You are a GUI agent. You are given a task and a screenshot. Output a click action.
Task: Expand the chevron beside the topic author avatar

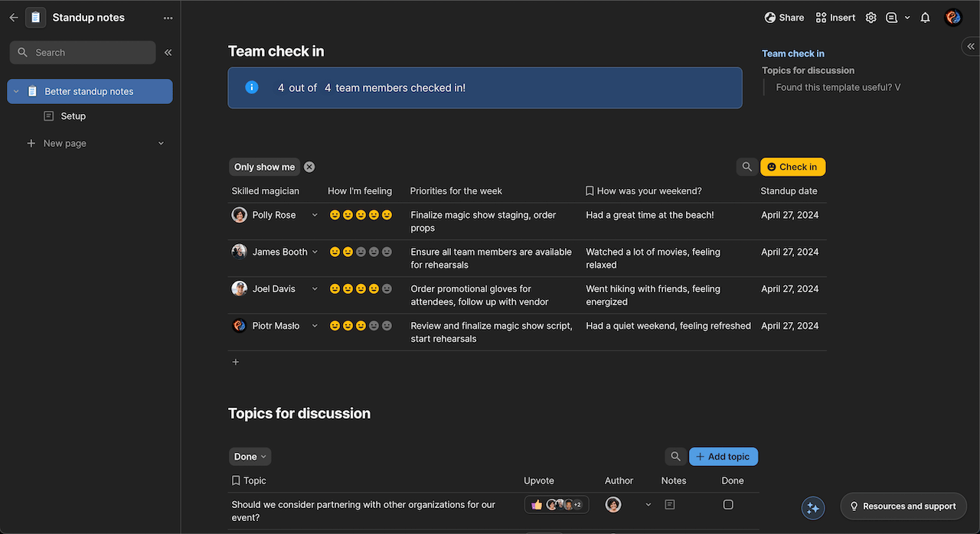tap(648, 504)
